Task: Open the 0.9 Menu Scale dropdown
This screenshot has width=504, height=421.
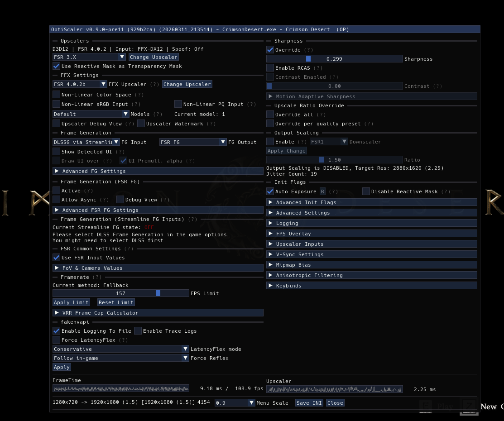Action: 235,403
